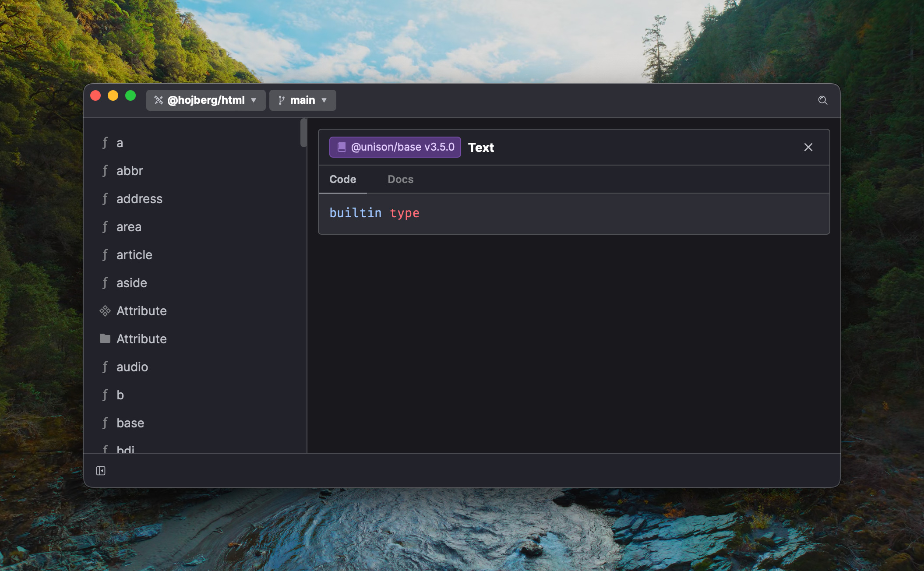Click the branch icon next to main
This screenshot has height=571, width=924.
pos(281,100)
